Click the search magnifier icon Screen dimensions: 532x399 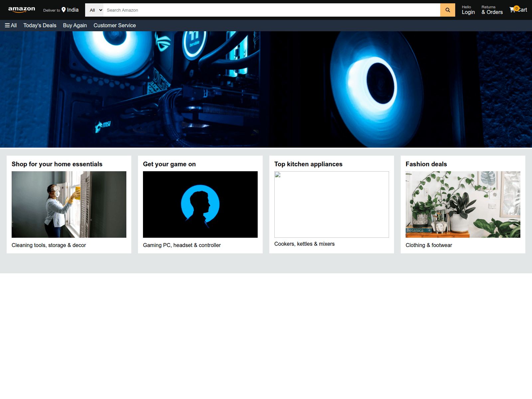coord(447,10)
